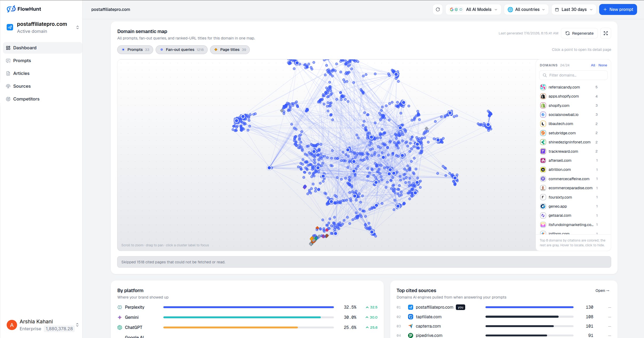Open capterra.com in top cited sources

pyautogui.click(x=428, y=326)
